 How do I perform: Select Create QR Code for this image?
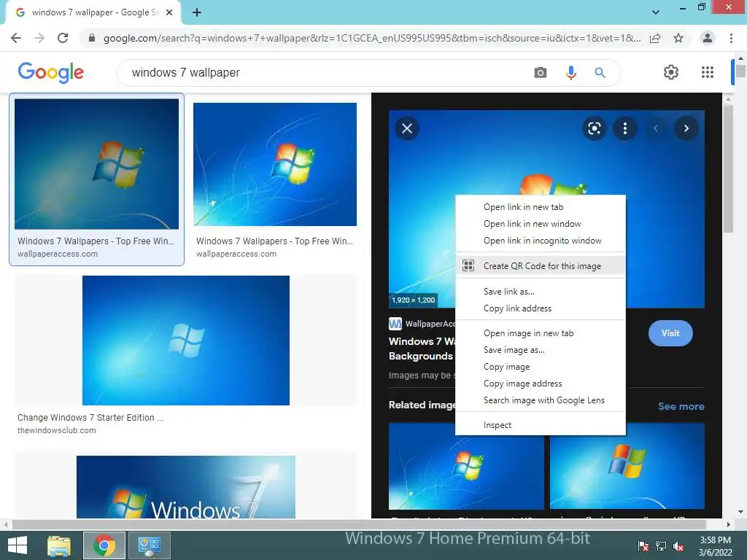[x=541, y=265]
